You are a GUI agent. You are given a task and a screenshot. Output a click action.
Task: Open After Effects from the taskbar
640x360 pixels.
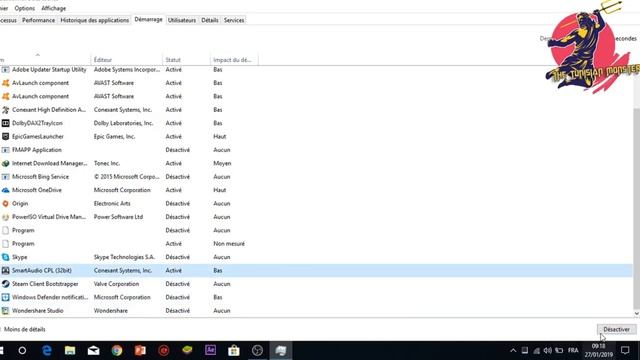pyautogui.click(x=211, y=350)
